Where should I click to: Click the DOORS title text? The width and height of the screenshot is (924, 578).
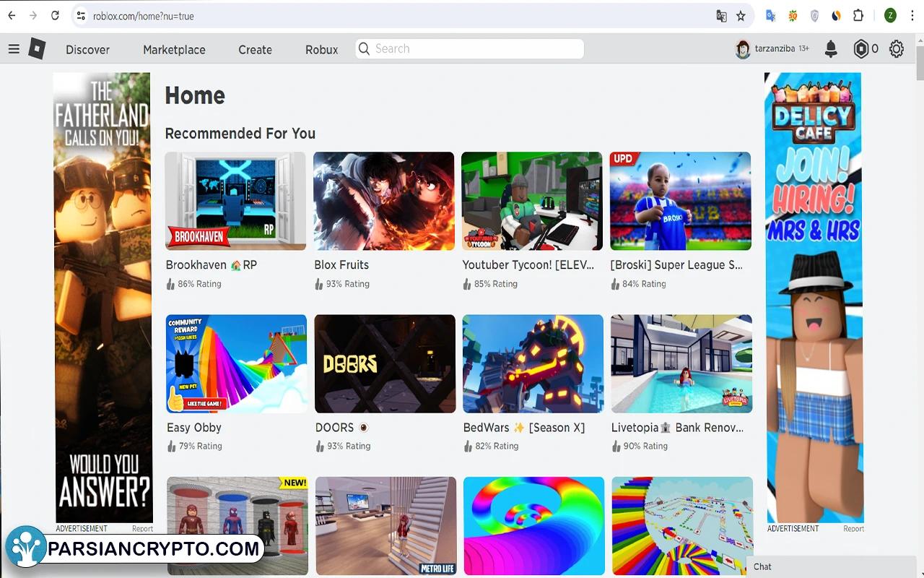click(342, 428)
